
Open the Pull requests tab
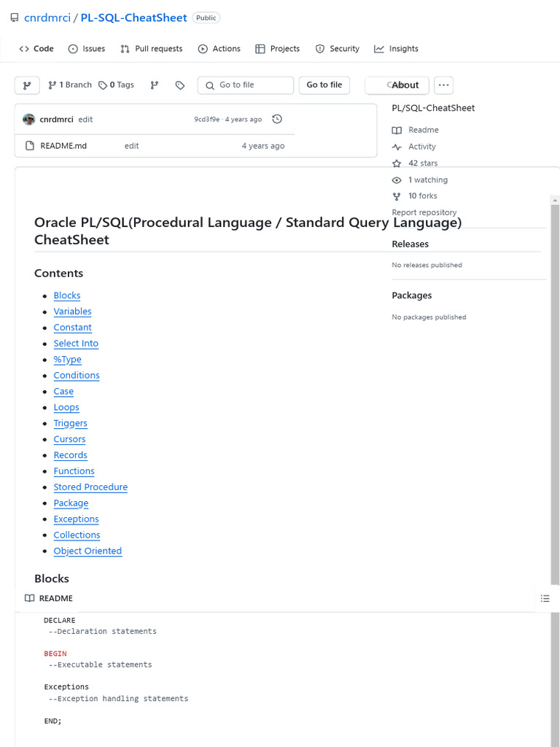pos(152,49)
